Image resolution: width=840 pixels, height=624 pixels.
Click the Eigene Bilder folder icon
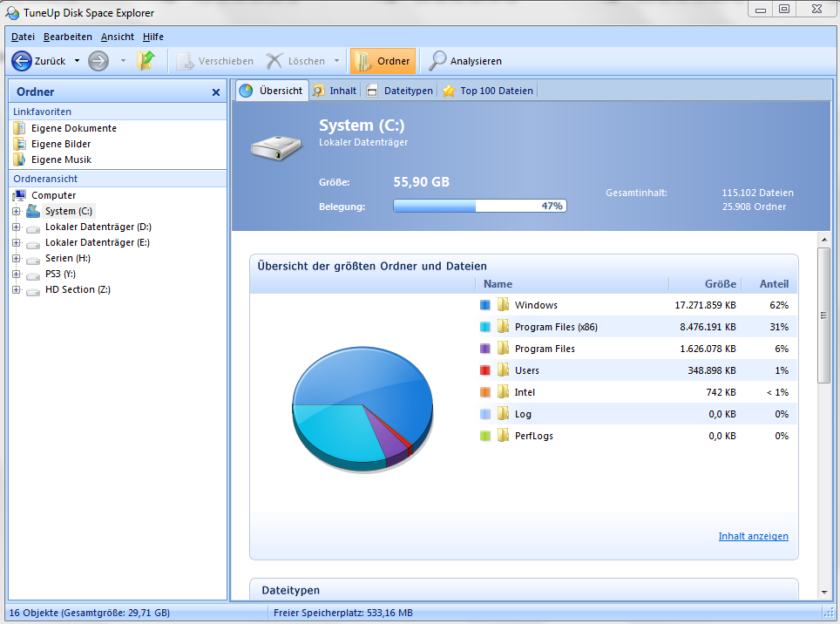(19, 144)
